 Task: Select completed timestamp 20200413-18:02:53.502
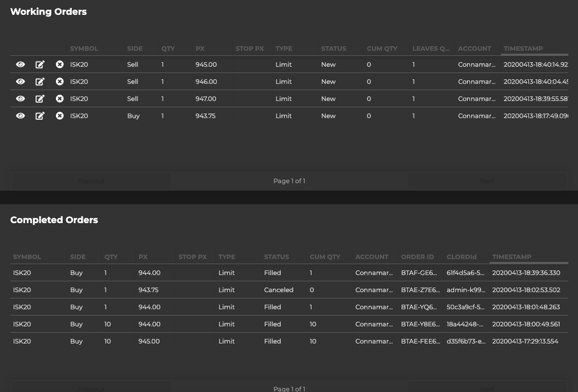click(526, 290)
